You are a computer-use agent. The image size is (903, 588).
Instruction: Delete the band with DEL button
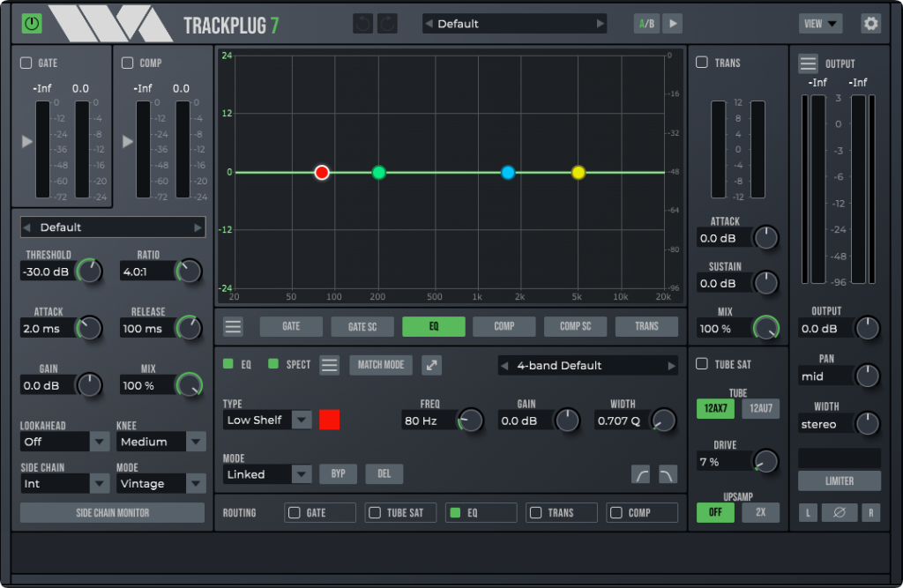(x=384, y=474)
